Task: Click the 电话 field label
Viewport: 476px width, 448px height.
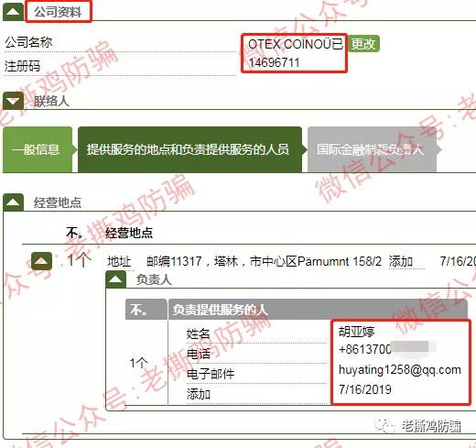Action: [199, 354]
